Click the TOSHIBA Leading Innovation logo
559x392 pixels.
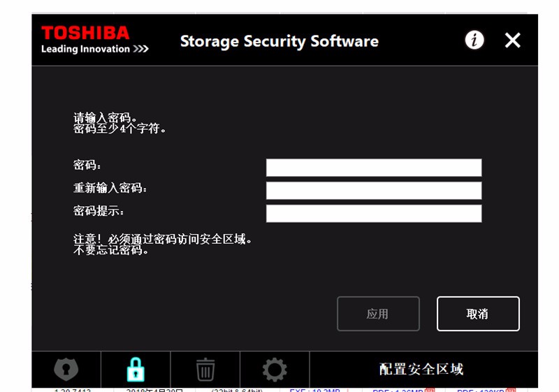94,40
